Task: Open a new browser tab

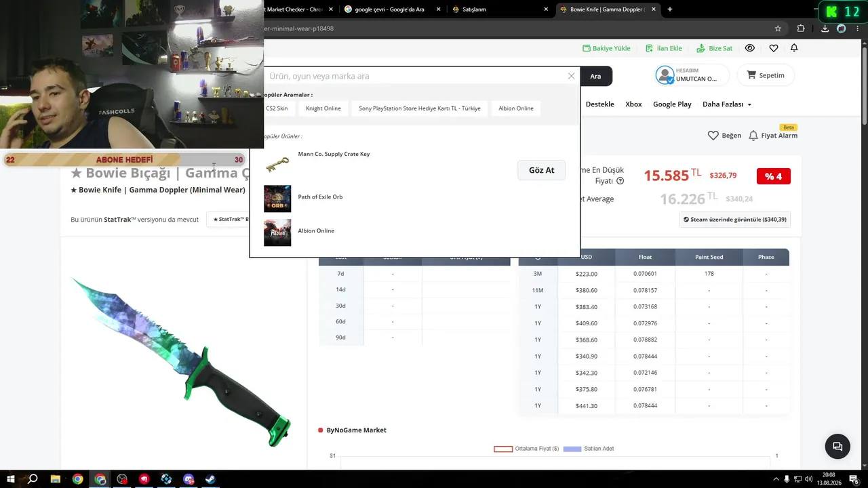Action: (x=670, y=9)
